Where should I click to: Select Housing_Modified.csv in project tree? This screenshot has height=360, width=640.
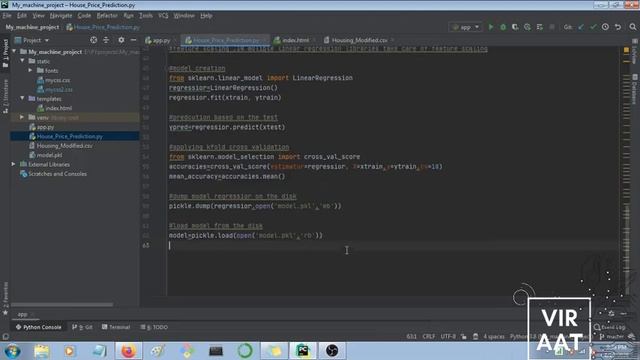[x=64, y=146]
